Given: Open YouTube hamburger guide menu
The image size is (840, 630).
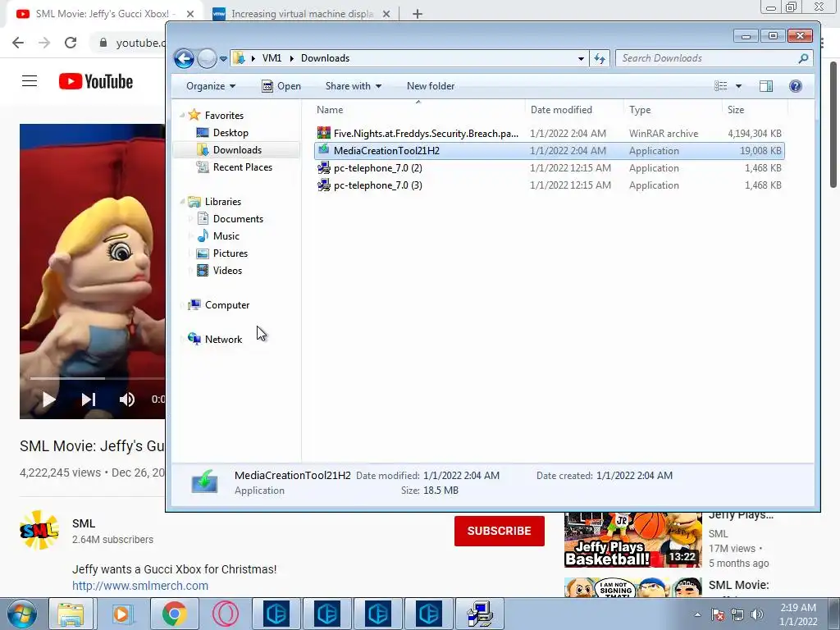Looking at the screenshot, I should (x=30, y=81).
